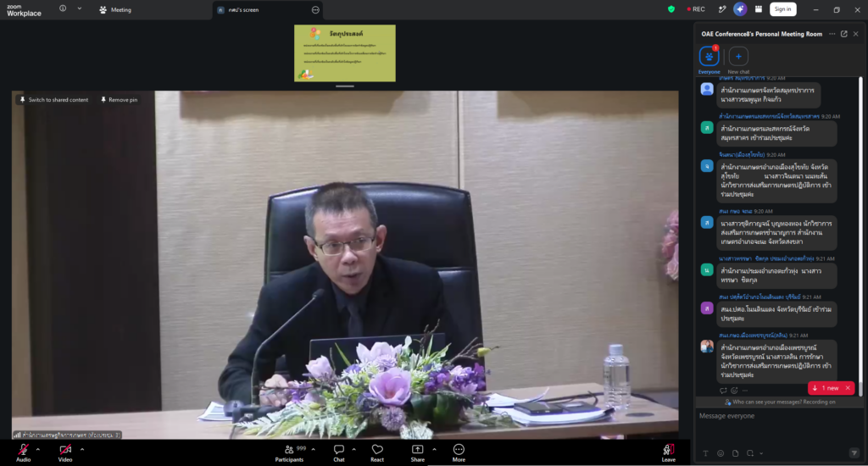Click the Sign in button

[782, 8]
